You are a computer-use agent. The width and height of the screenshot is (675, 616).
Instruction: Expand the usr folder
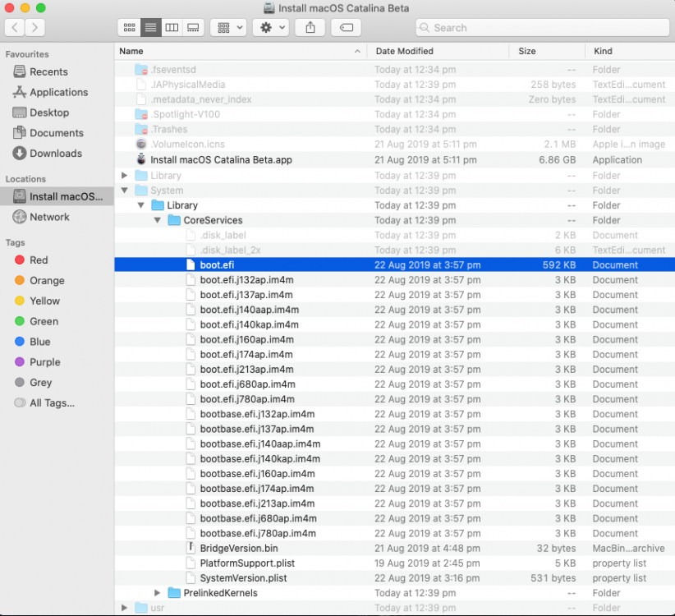pos(125,608)
